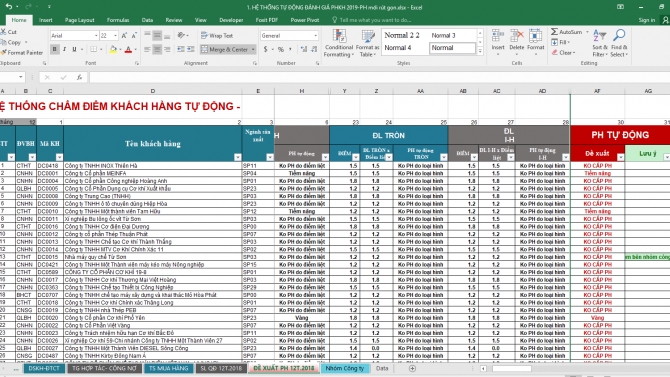Image resolution: width=670 pixels, height=377 pixels.
Task: Toggle Bold formatting
Action: (x=54, y=49)
